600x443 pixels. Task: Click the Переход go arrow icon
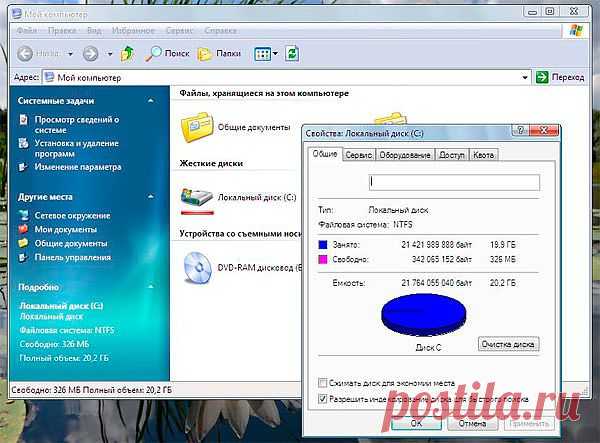coord(542,76)
